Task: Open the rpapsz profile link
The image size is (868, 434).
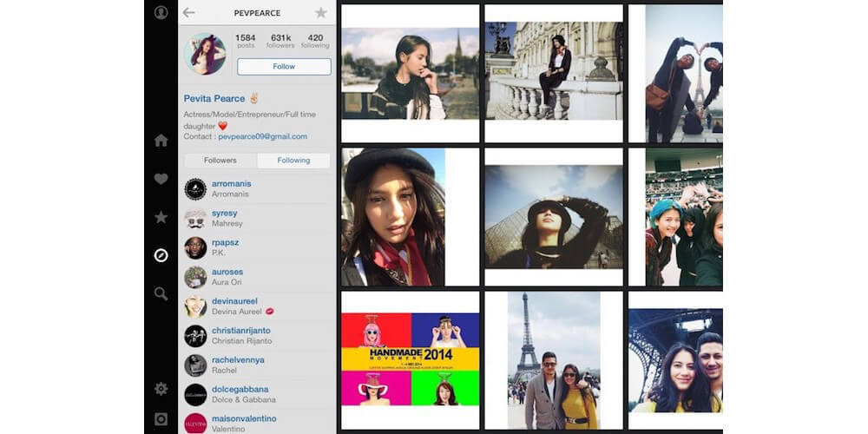Action: coord(226,242)
